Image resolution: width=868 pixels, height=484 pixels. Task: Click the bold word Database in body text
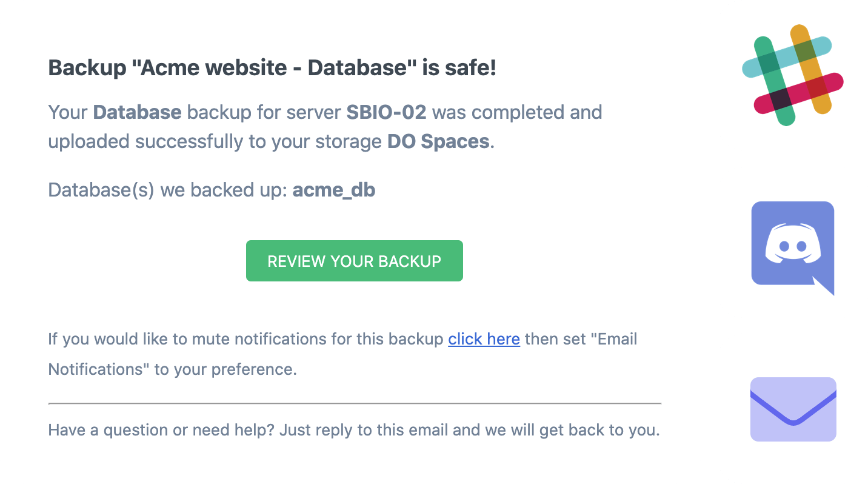[x=137, y=112]
